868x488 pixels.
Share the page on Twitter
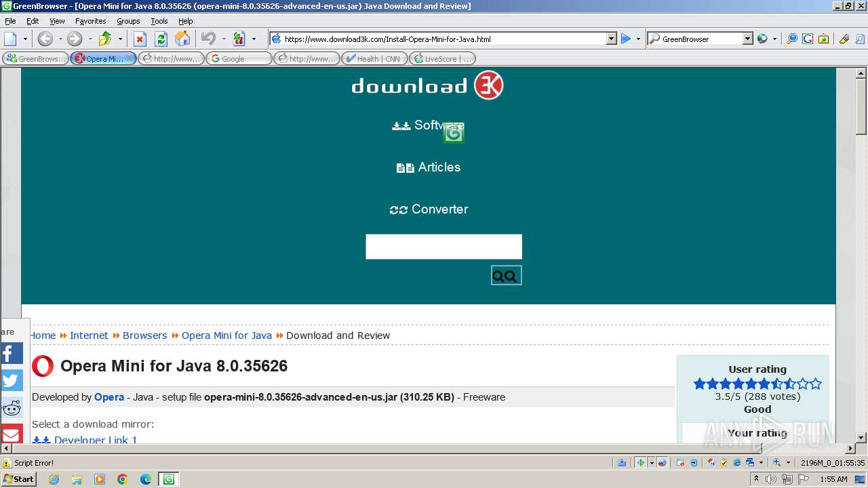[12, 380]
